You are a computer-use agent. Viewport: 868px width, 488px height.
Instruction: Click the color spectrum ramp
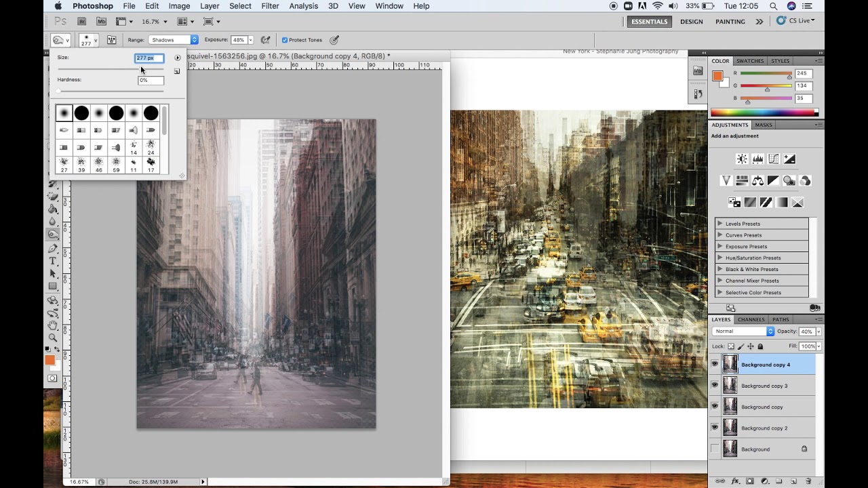[764, 113]
